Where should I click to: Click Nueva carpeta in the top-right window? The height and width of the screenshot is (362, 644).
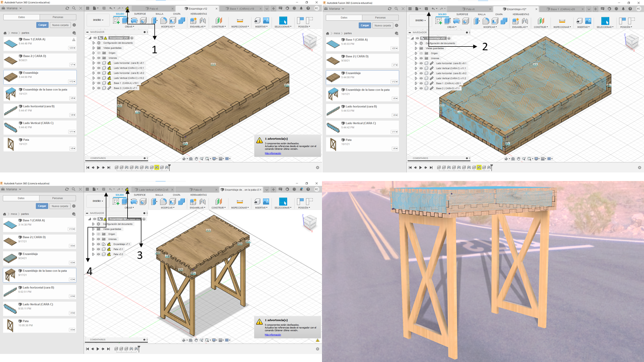tap(382, 25)
